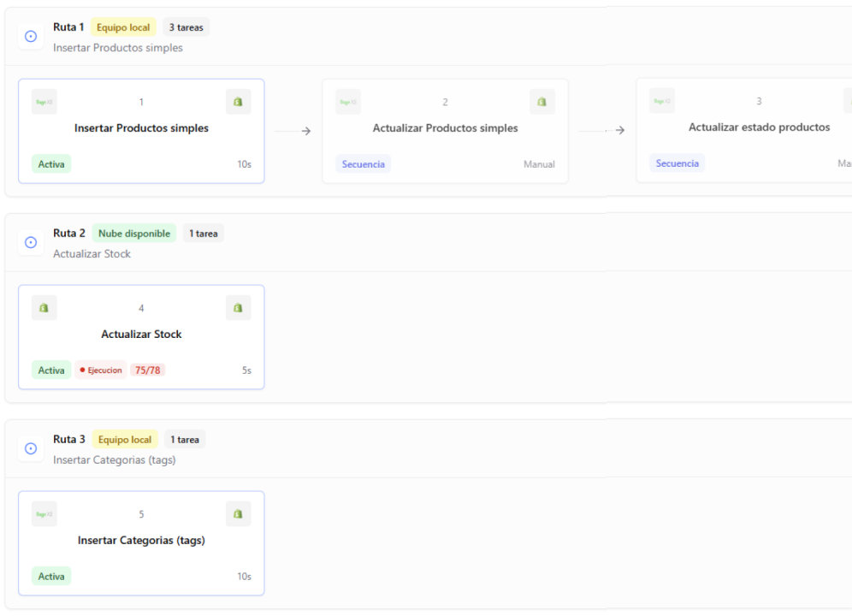This screenshot has width=852, height=616.
Task: Open the Insertar Productos simples task card
Action: tap(141, 131)
